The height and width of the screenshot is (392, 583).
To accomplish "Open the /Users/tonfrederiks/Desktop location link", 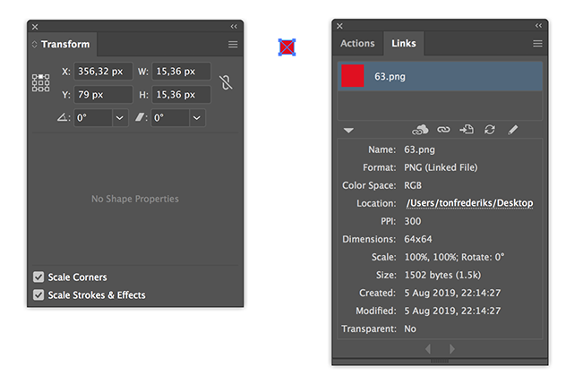I will tap(469, 203).
